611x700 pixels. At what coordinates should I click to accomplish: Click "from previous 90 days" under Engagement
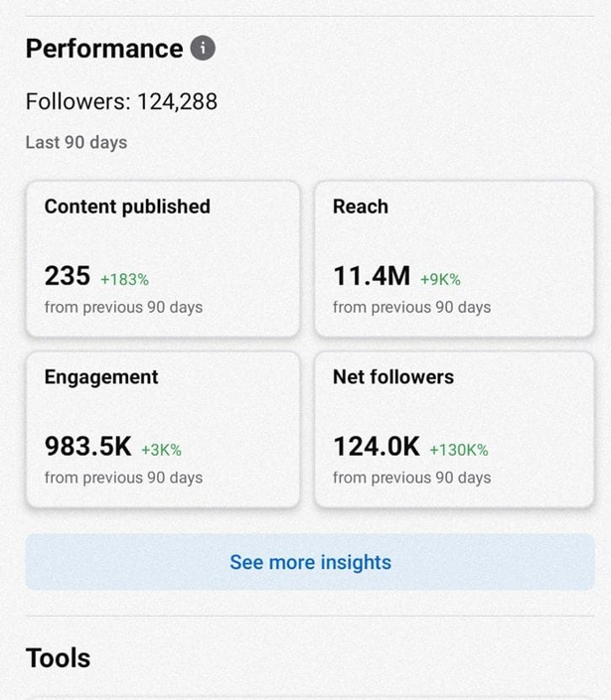click(x=123, y=478)
